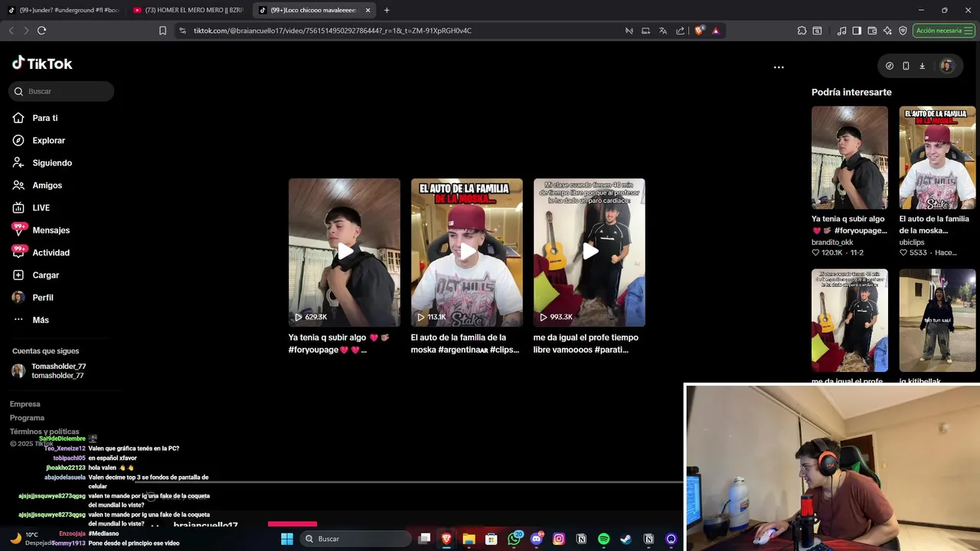Open the Windows Start menu
Screen dimensions: 980x551
click(287, 539)
